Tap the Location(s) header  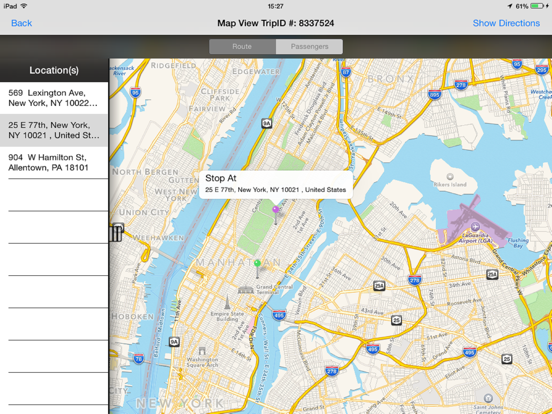pyautogui.click(x=54, y=70)
